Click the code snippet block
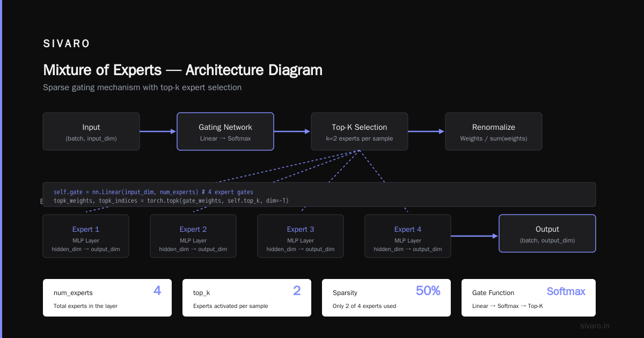Viewport: 644px width, 338px height. click(319, 194)
